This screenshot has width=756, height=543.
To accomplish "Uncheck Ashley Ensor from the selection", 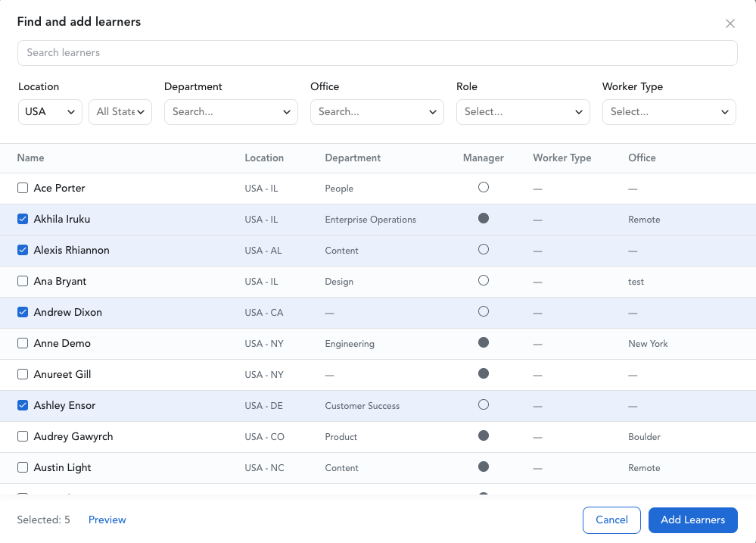I will [x=23, y=405].
